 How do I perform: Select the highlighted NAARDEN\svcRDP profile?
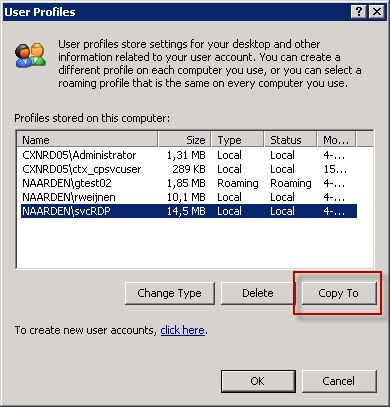coord(189,211)
